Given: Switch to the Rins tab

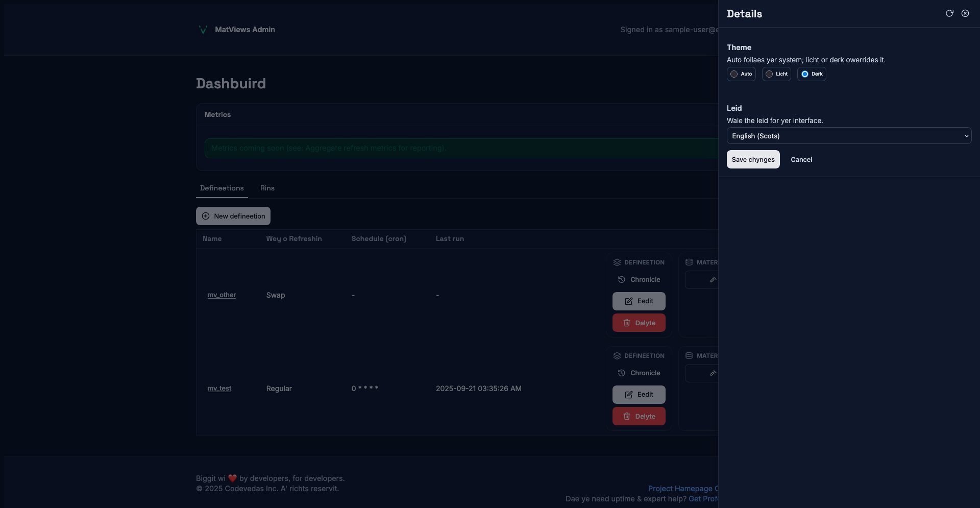Looking at the screenshot, I should click(x=267, y=188).
